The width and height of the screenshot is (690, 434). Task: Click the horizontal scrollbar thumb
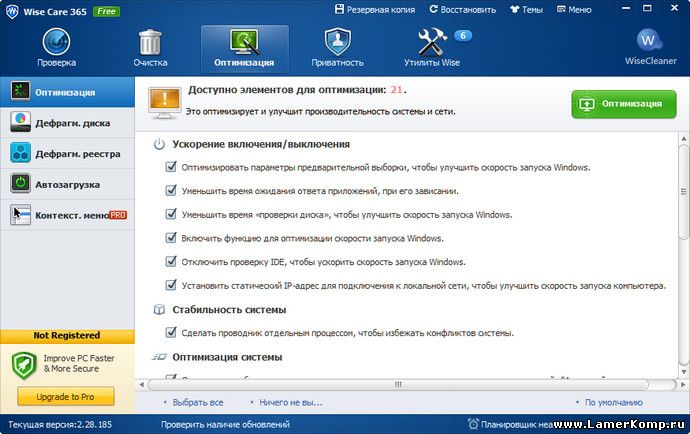click(x=398, y=384)
